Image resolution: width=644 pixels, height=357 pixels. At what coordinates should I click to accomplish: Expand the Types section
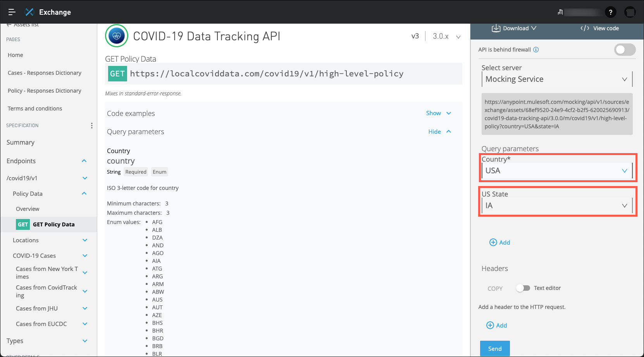coord(85,341)
